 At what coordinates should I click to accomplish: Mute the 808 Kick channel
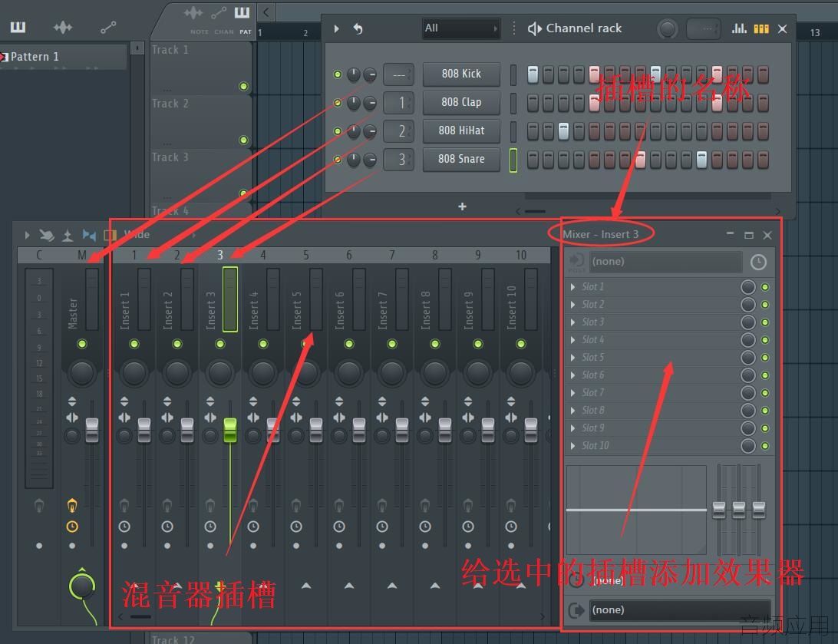pyautogui.click(x=337, y=74)
